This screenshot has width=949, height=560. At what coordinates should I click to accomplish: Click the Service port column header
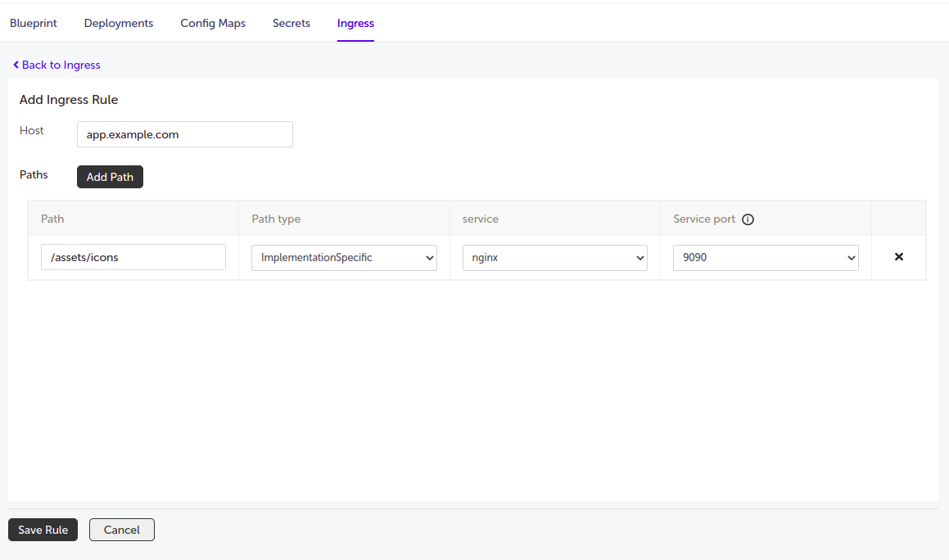(703, 219)
